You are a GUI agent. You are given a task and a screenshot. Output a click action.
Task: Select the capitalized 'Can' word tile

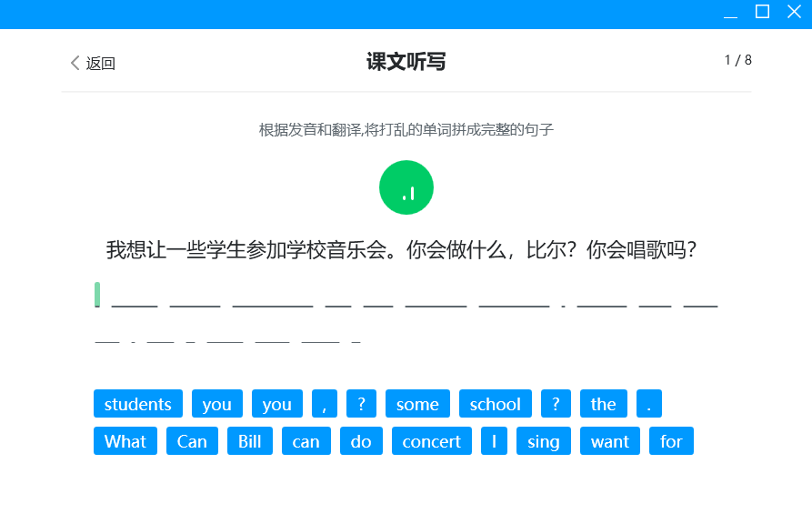coord(192,441)
